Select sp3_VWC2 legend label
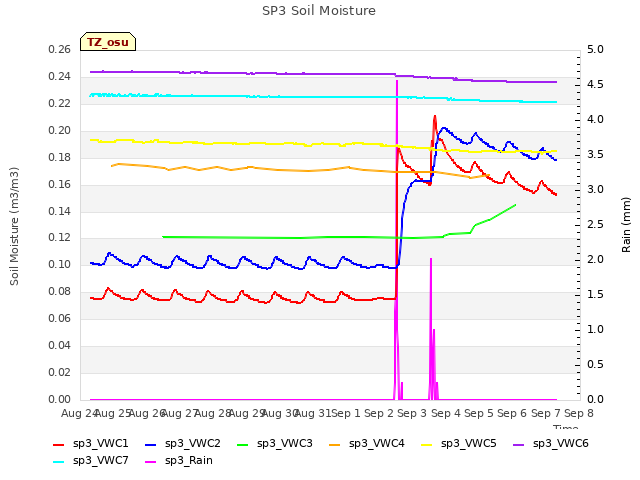 point(193,444)
